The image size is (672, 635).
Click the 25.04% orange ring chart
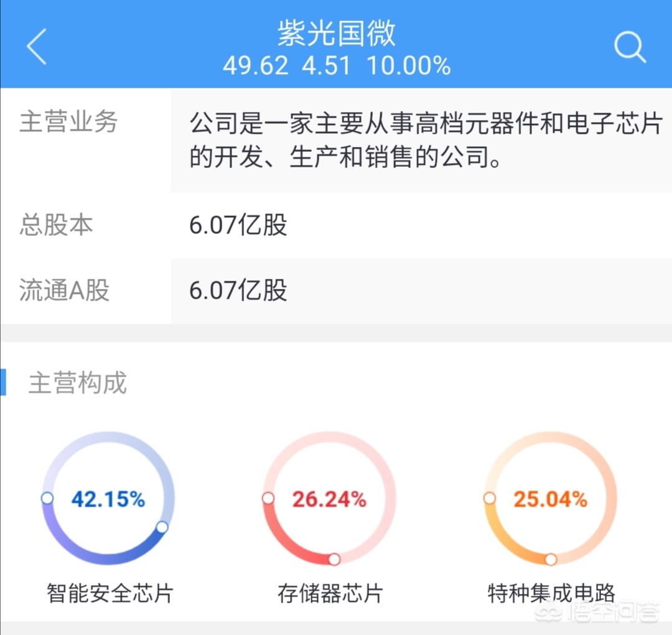(550, 498)
